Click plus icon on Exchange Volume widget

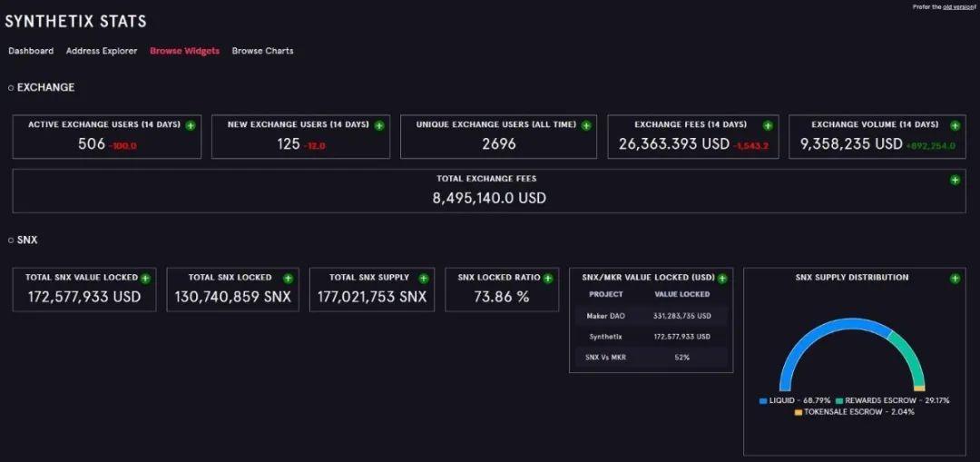coord(955,125)
